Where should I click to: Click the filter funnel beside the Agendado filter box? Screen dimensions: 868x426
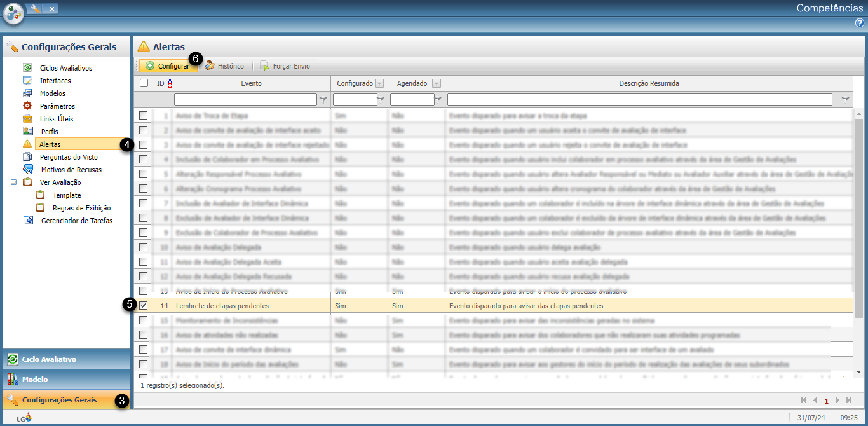[438, 100]
